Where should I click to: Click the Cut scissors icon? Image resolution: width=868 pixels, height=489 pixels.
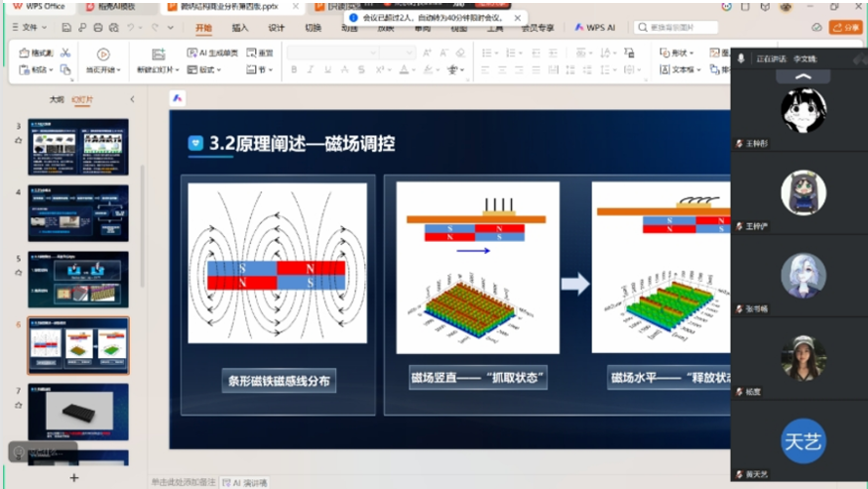pyautogui.click(x=65, y=53)
